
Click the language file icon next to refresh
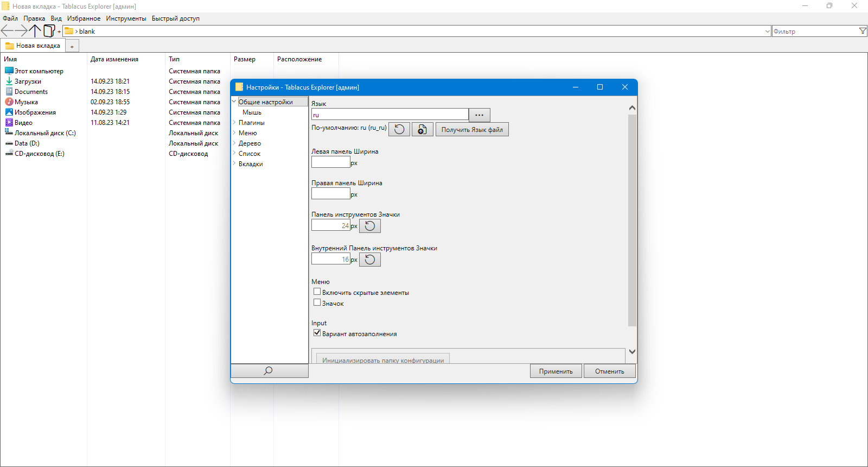coord(422,129)
